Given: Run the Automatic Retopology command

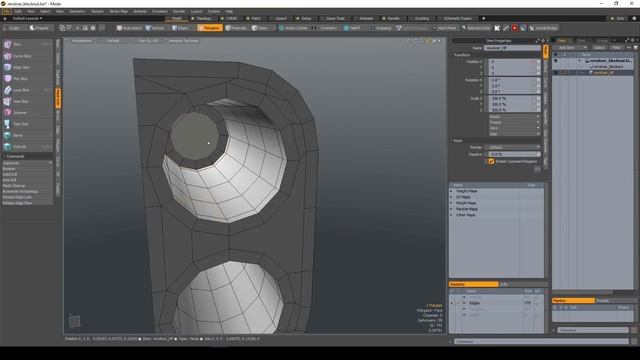Looking at the screenshot, I should [27, 191].
